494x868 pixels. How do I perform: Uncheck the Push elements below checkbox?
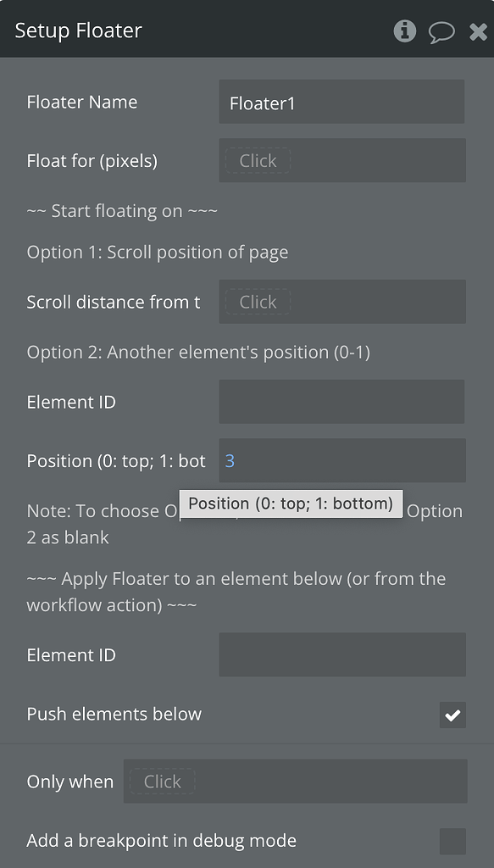click(x=452, y=715)
